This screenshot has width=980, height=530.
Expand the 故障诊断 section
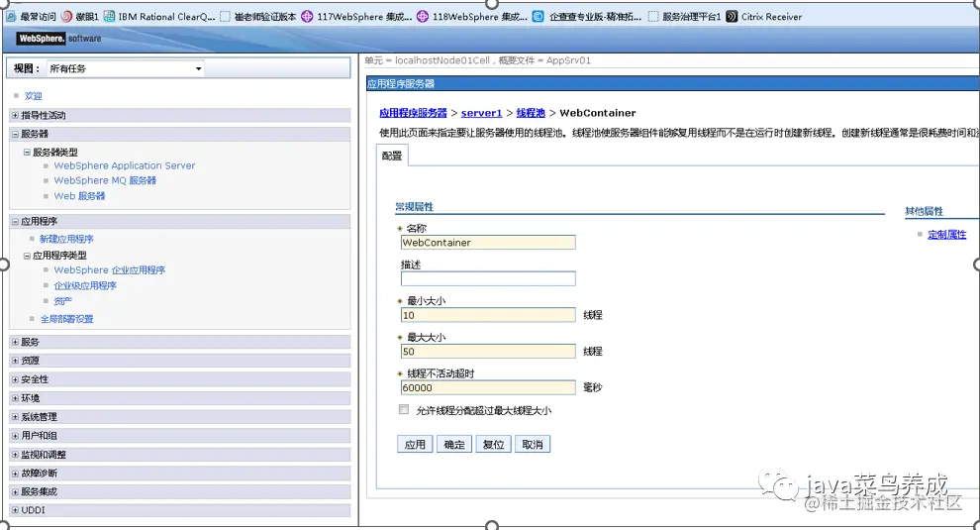coord(16,474)
